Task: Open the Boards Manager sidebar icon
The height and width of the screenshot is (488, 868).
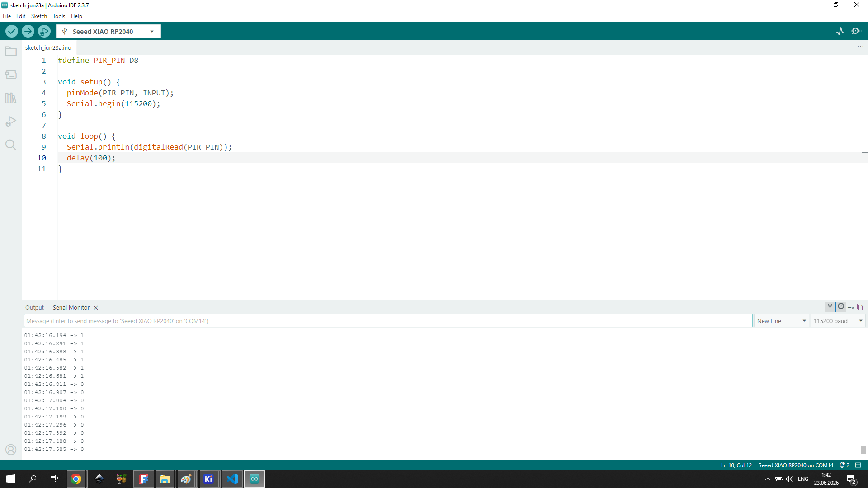Action: click(x=11, y=75)
